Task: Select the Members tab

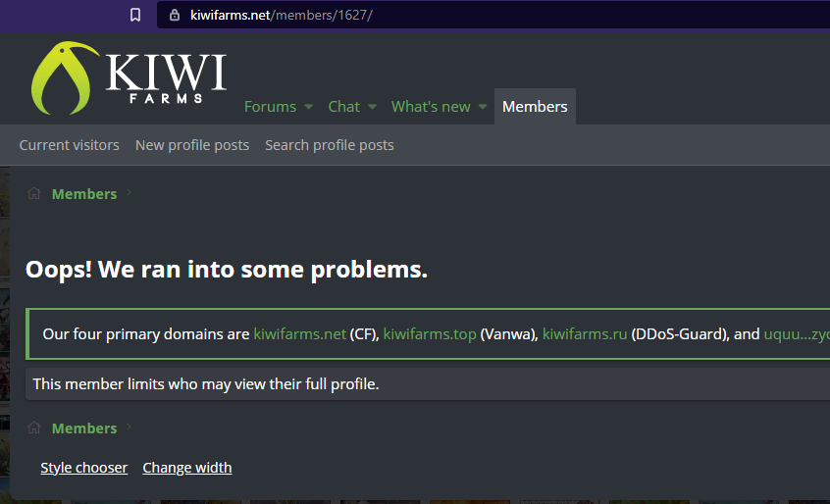Action: click(x=535, y=107)
